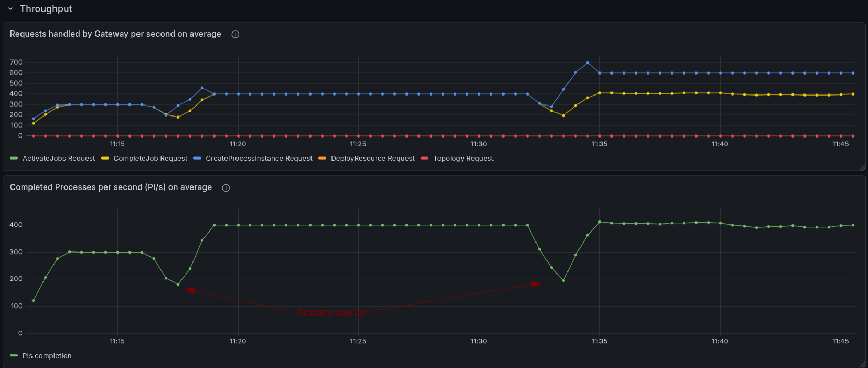Screen dimensions: 868x368
Task: Click the Throughput row title
Action: (46, 9)
